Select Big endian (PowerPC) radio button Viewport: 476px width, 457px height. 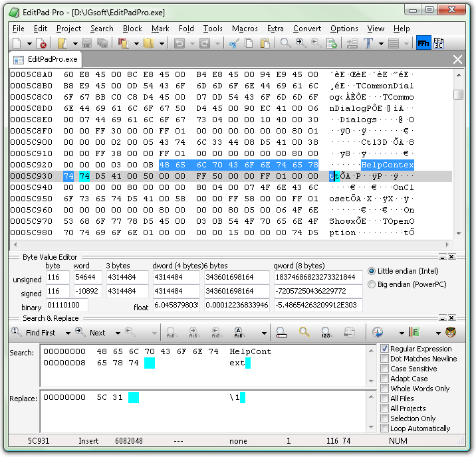pos(371,284)
